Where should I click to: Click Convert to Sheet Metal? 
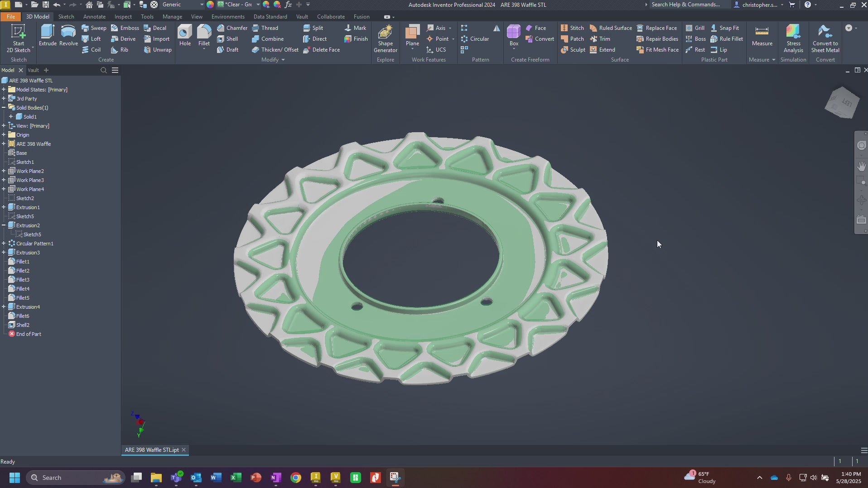click(825, 38)
